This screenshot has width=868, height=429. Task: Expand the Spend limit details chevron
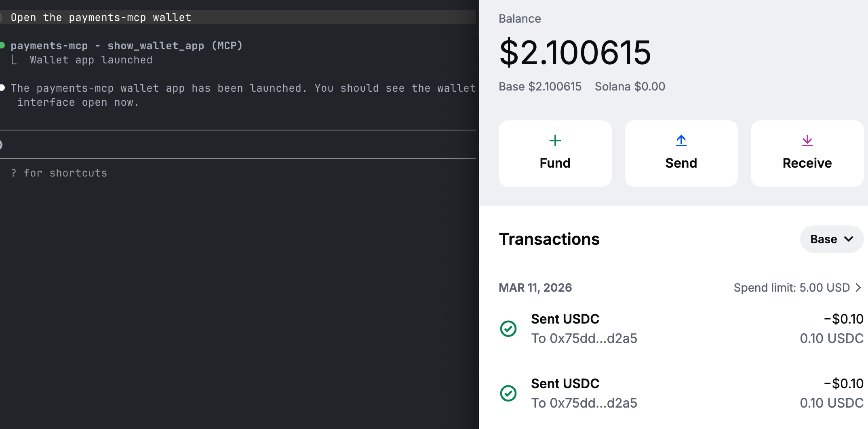858,288
